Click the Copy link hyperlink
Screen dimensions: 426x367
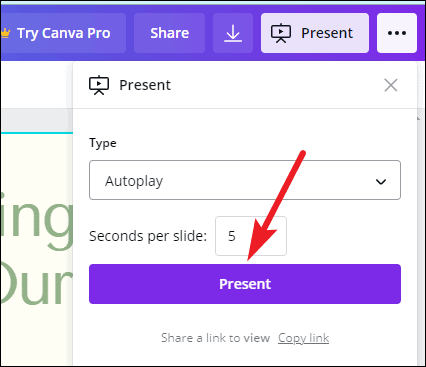[x=303, y=338]
